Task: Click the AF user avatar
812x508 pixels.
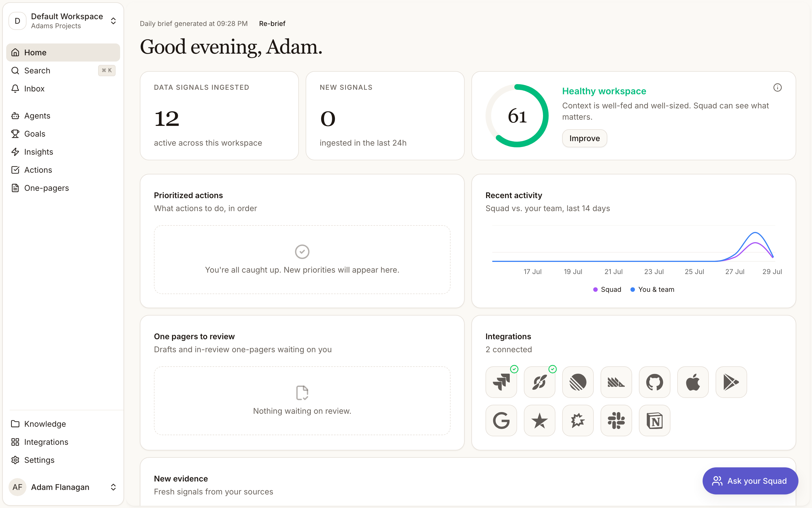Action: click(x=17, y=487)
